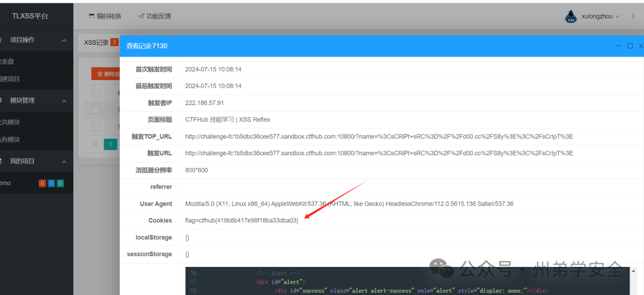Click the empty referrer value cell
The width and height of the screenshot is (644, 295).
click(x=411, y=187)
